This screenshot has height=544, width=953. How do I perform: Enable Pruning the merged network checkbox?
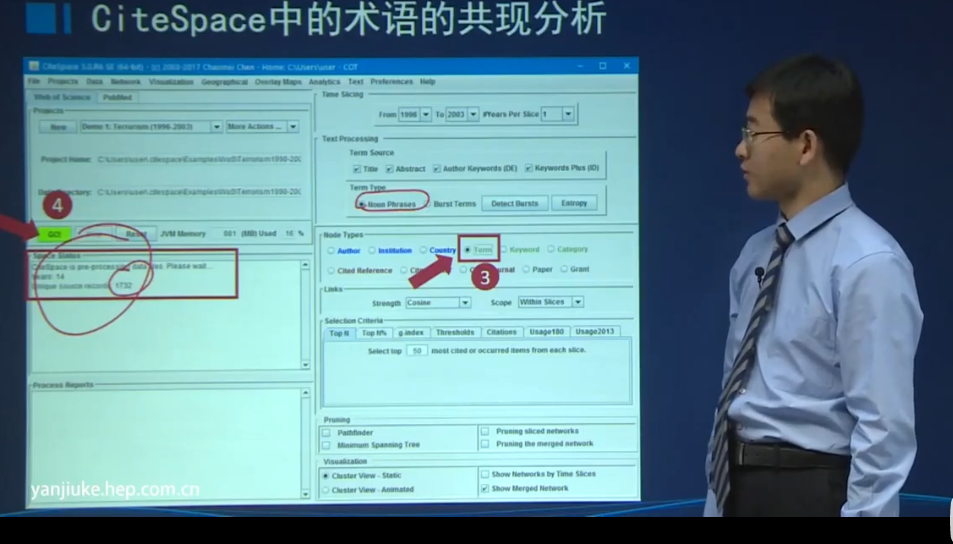click(x=485, y=444)
